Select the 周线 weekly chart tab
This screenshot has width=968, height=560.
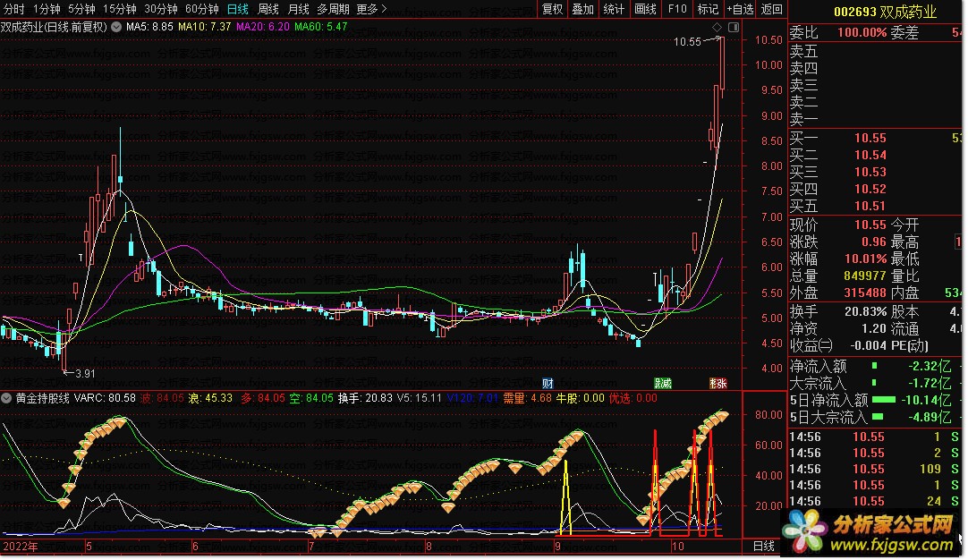coord(267,9)
